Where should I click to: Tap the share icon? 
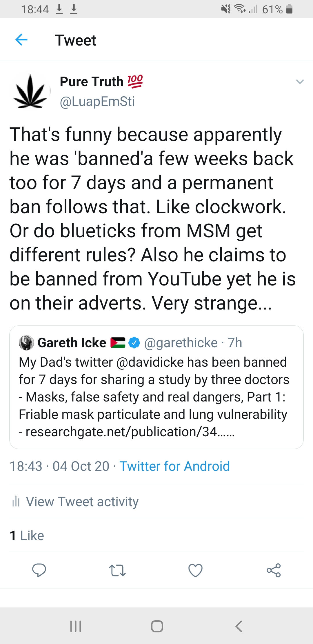point(274,570)
